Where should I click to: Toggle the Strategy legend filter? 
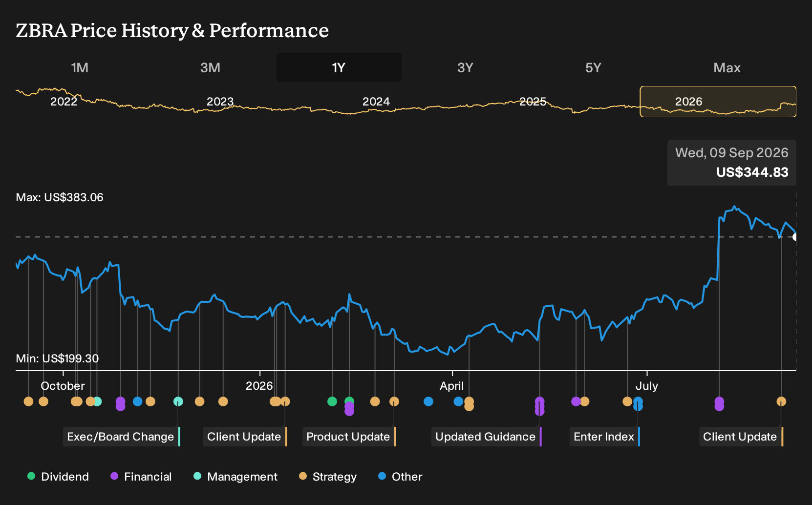[x=327, y=477]
